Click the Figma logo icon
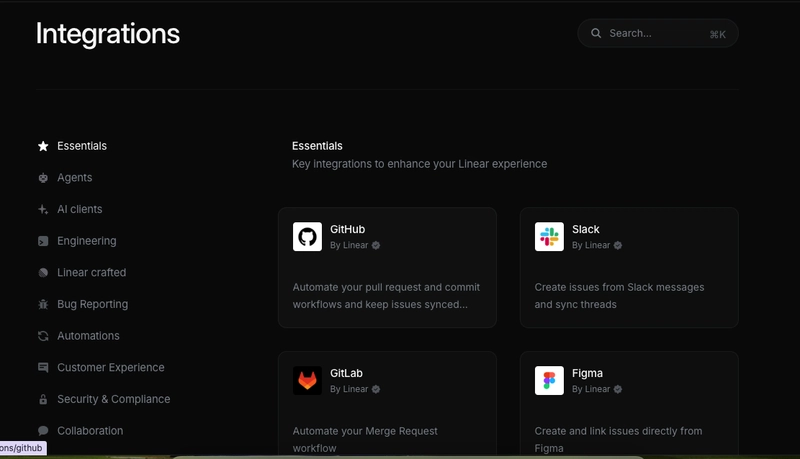 pyautogui.click(x=549, y=381)
